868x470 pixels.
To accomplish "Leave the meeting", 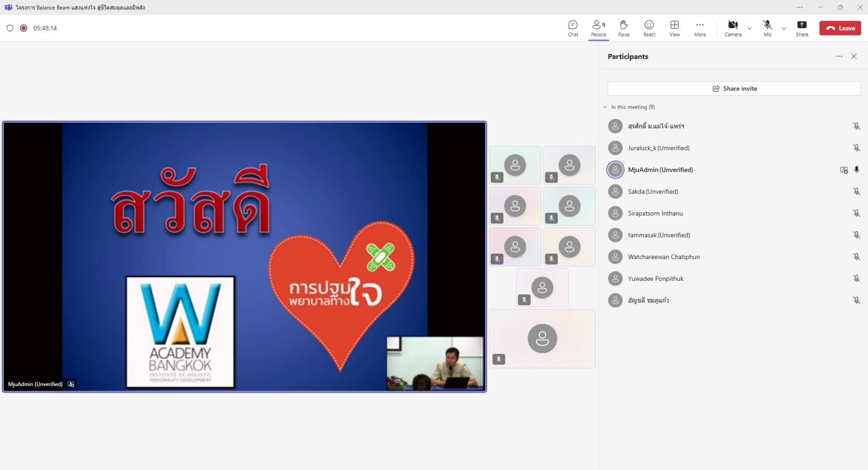I will 840,28.
